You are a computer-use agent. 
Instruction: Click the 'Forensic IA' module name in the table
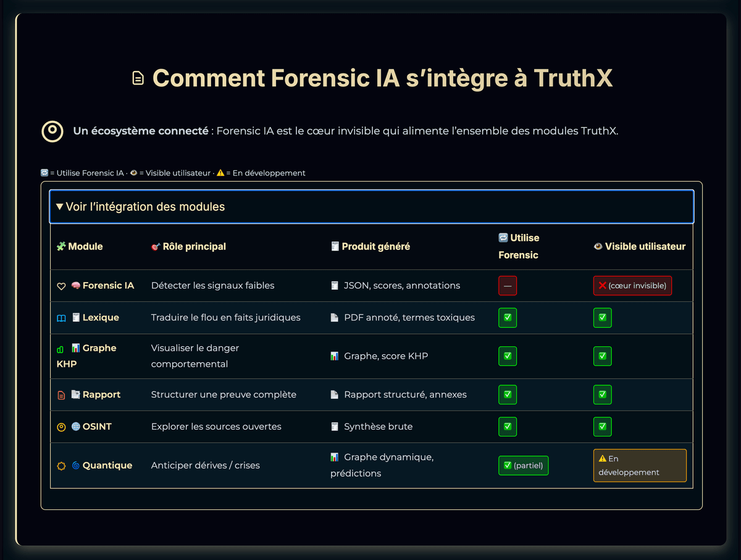pyautogui.click(x=108, y=285)
